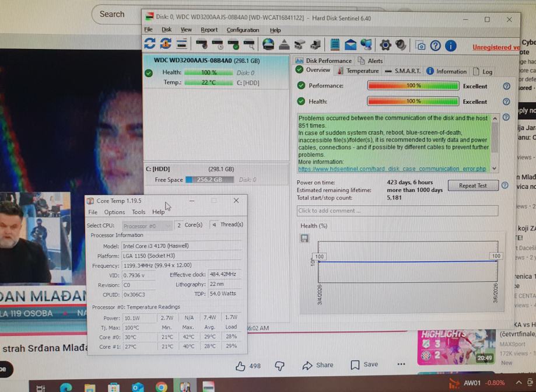Click the camera screenshot toolbar icon

click(421, 45)
